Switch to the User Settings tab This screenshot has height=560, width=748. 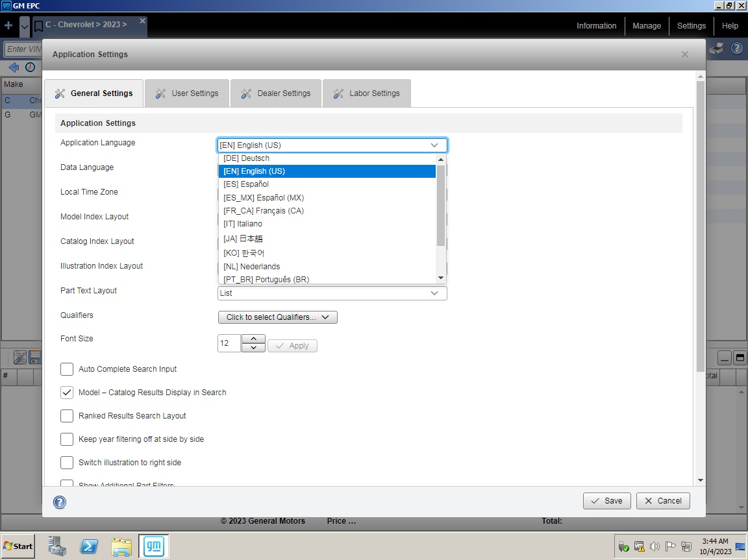click(x=187, y=93)
